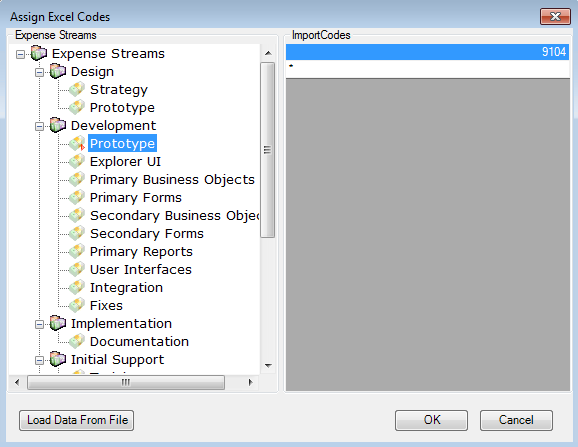Click the Strategy expense item icon

click(77, 89)
